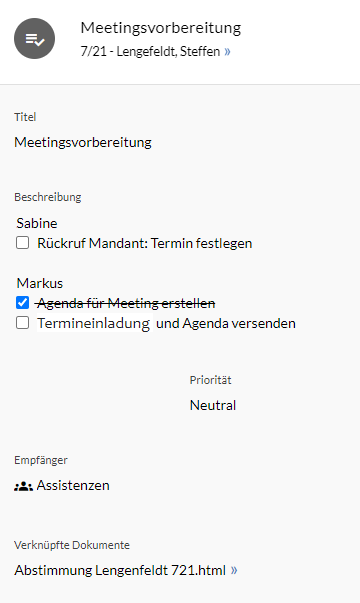
Task: Open linked document Abstimmung Lengenfeldt 721.html
Action: [120, 570]
